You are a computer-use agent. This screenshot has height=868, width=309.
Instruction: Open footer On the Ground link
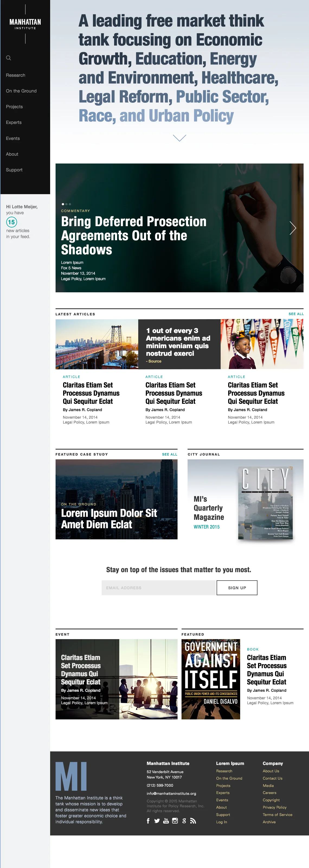[x=229, y=778]
